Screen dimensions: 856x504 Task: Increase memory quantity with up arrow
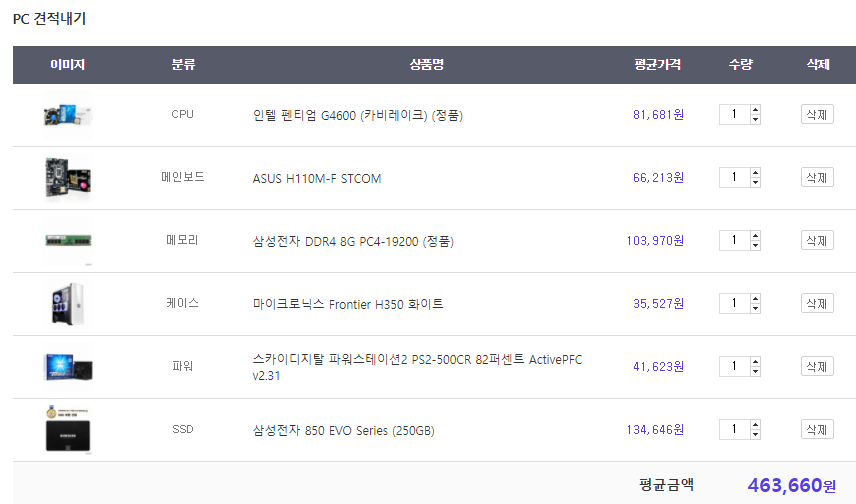pyautogui.click(x=755, y=236)
